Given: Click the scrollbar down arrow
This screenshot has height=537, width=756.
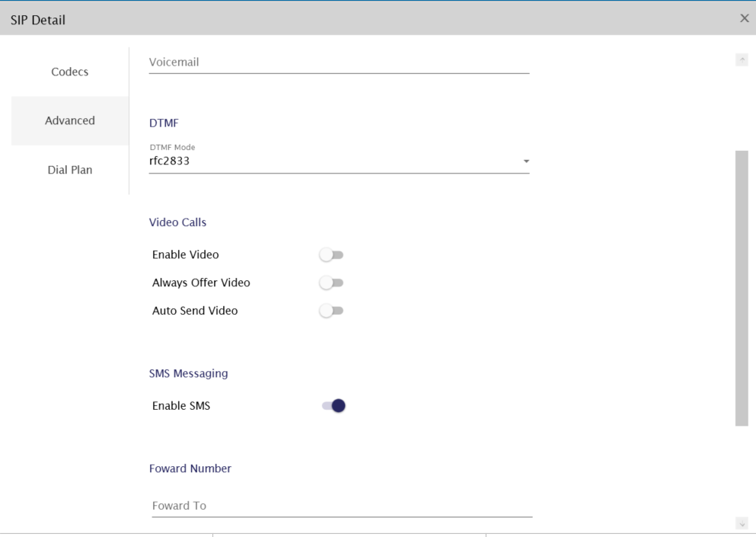Looking at the screenshot, I should click(741, 523).
